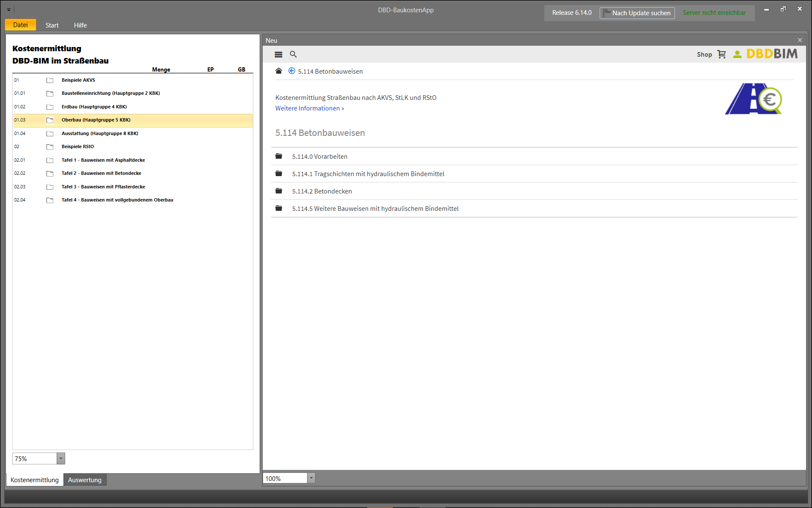Screen dimensions: 812x508
Task: Click folder icon for 5.114.2 Betondecken
Action: (279, 191)
